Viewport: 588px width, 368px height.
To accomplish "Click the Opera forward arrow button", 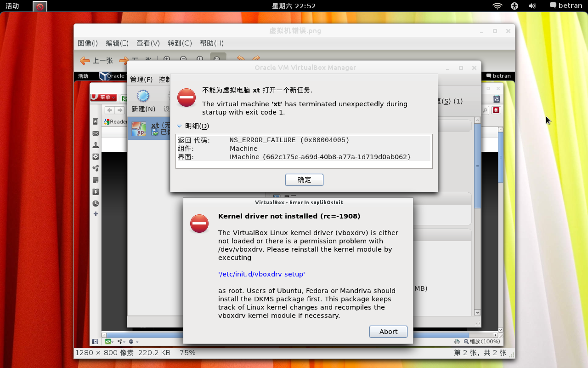I will pyautogui.click(x=119, y=110).
